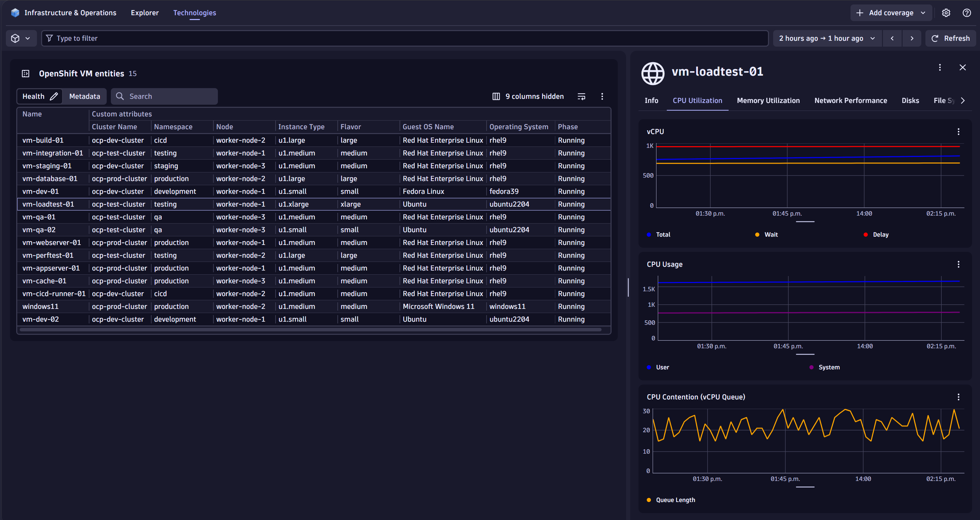Open the app settings gear icon
980x520 pixels.
(x=946, y=12)
